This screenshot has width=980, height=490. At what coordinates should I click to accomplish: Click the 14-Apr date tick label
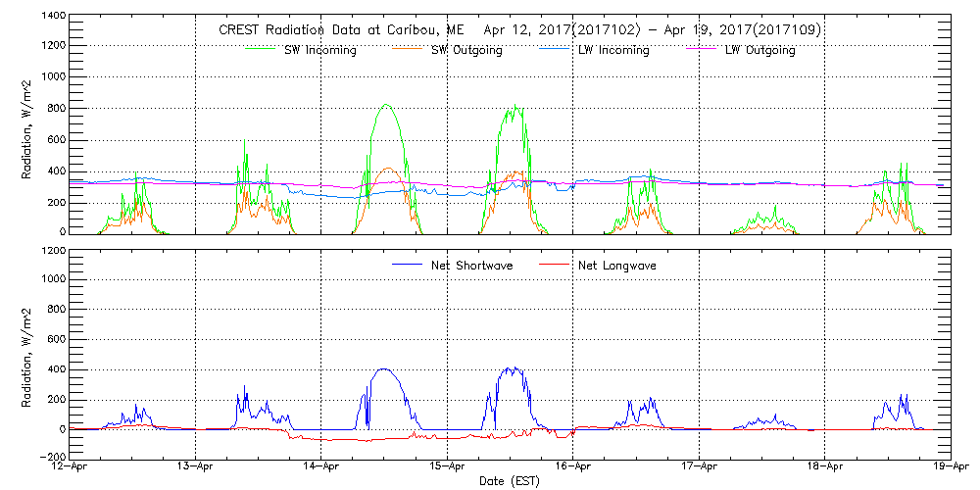(x=322, y=468)
